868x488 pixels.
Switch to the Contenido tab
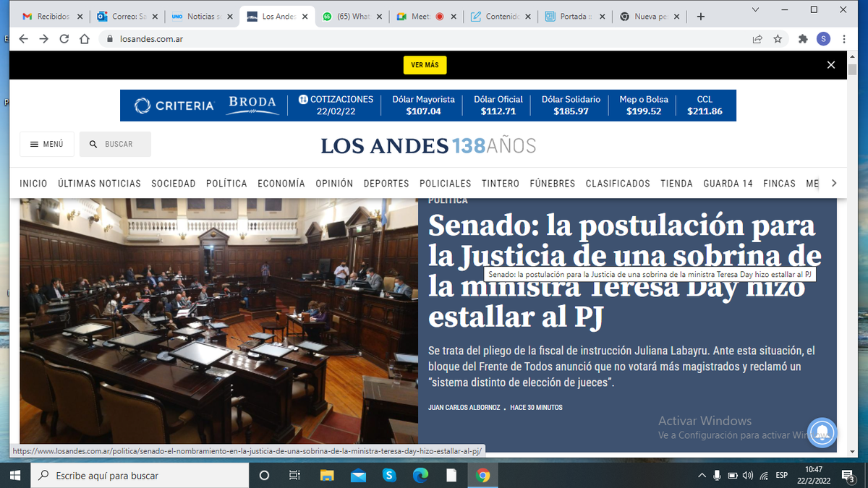501,17
